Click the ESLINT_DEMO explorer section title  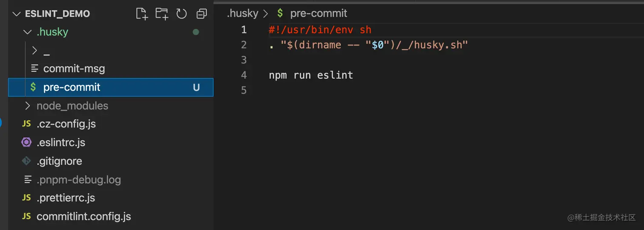tap(57, 14)
